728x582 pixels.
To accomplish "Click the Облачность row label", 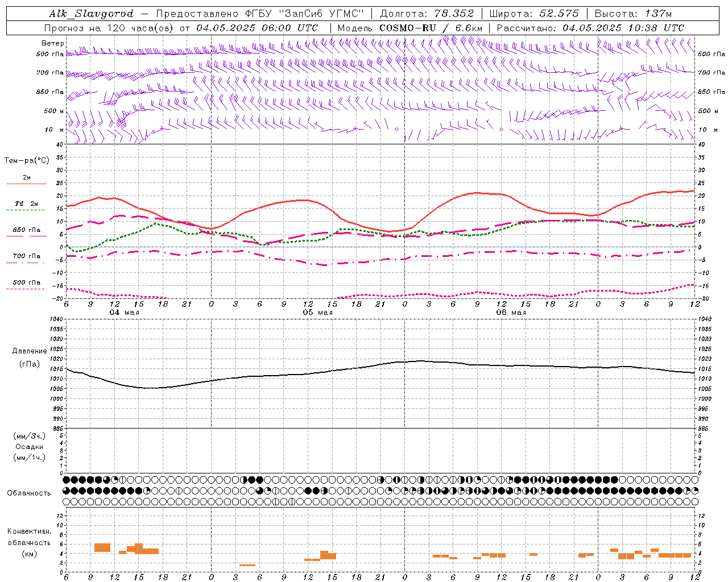I will (x=29, y=493).
